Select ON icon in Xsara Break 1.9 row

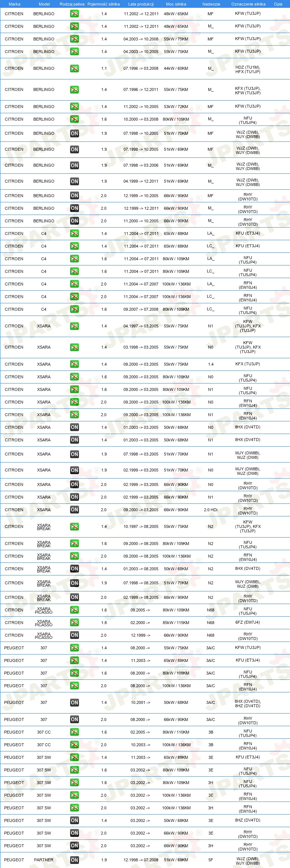click(74, 583)
